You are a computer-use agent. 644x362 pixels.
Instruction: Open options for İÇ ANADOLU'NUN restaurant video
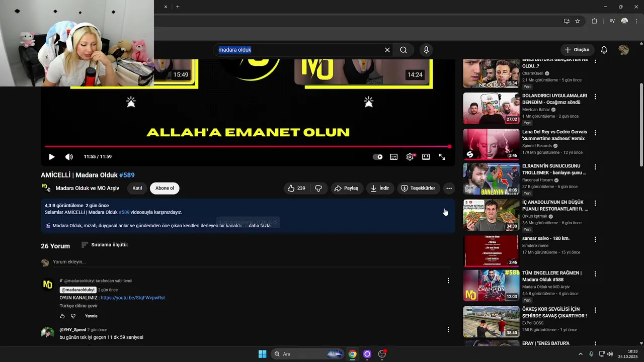[595, 203]
